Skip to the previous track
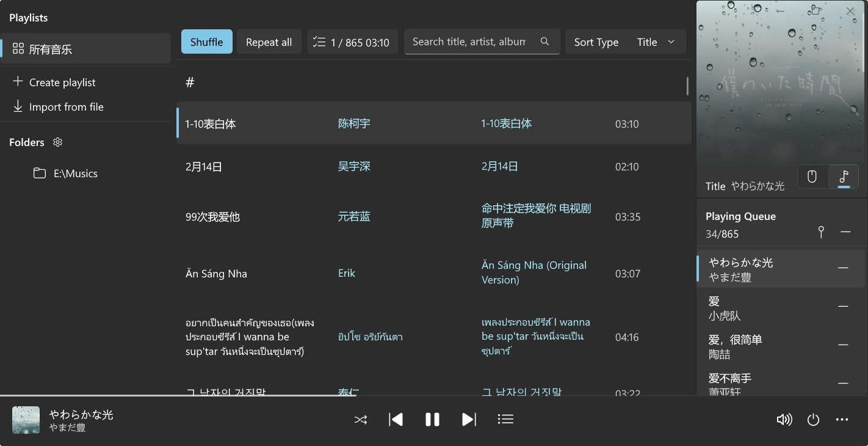The height and width of the screenshot is (446, 868). point(396,420)
